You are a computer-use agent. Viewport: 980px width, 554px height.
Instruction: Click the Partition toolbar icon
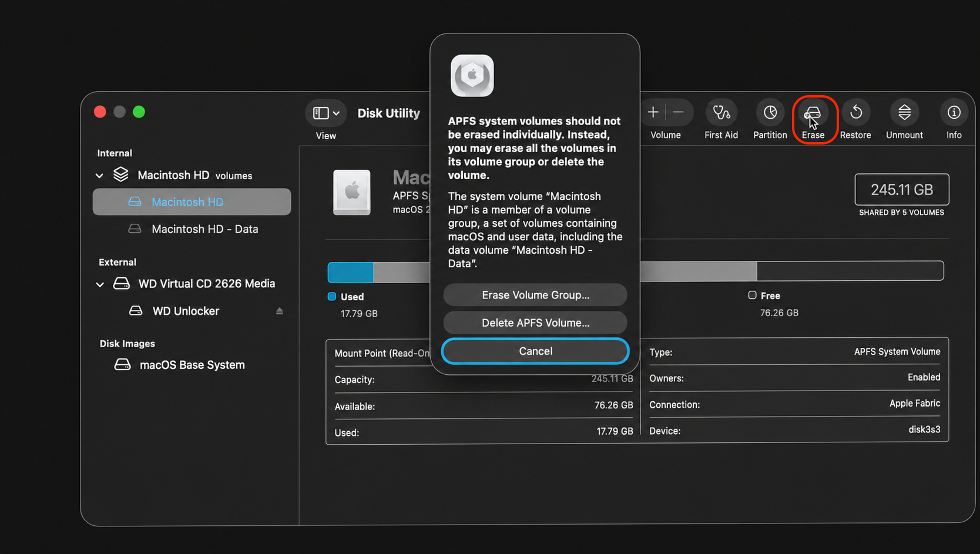pyautogui.click(x=770, y=112)
